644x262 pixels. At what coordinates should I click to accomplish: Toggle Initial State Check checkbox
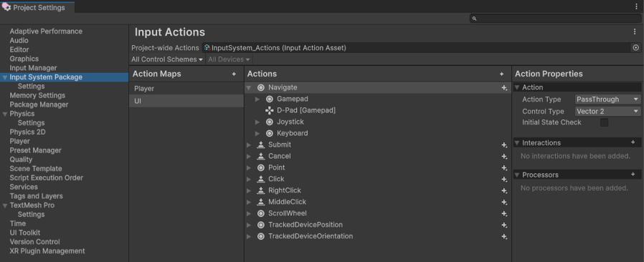604,122
